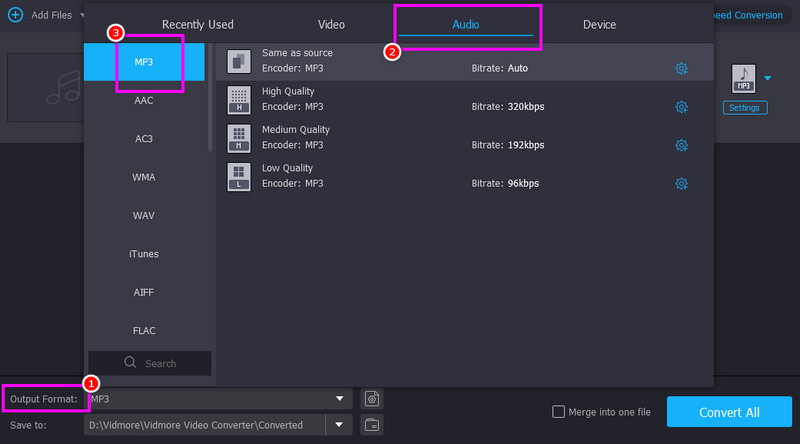Click the Add Files plus icon
Screen dimensions: 800x444
[x=15, y=15]
